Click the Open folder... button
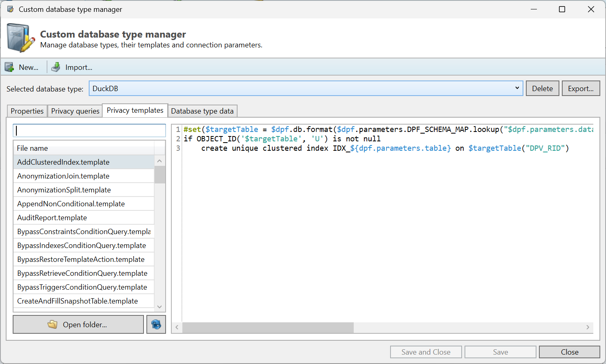This screenshot has height=364, width=606. 79,324
